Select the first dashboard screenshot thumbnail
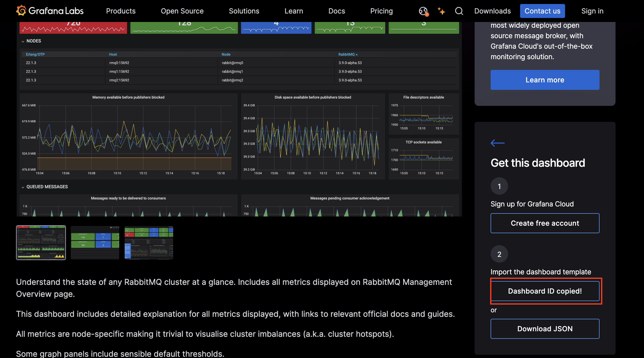The image size is (644, 358). pyautogui.click(x=41, y=243)
